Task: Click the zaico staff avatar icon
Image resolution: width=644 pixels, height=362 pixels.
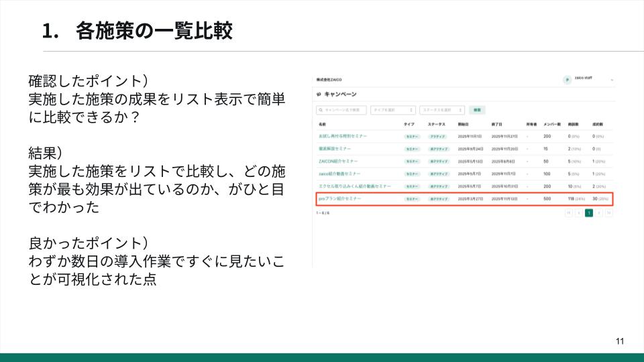Action: 567,80
